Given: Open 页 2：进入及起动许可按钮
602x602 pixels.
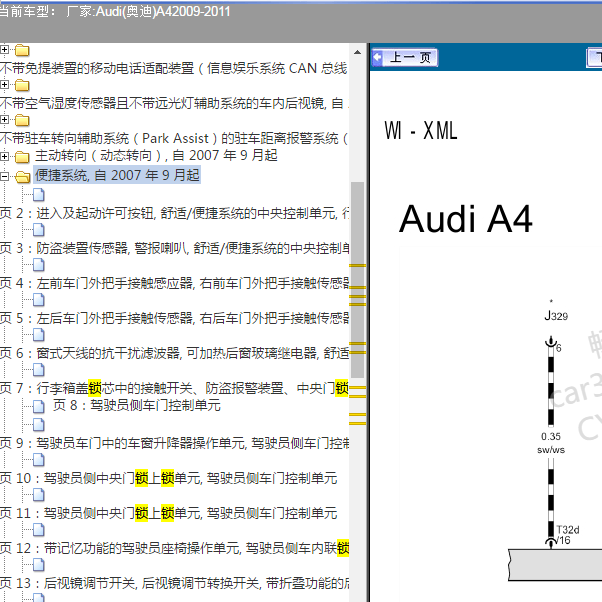Looking at the screenshot, I should pos(174,213).
